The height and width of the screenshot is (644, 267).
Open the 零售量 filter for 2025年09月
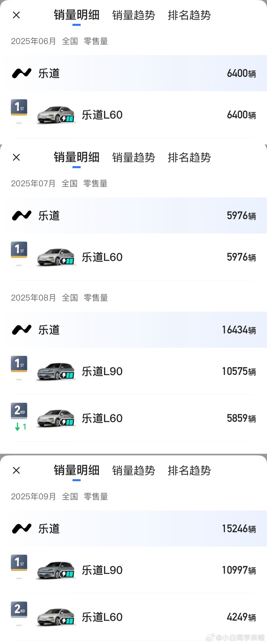point(96,497)
